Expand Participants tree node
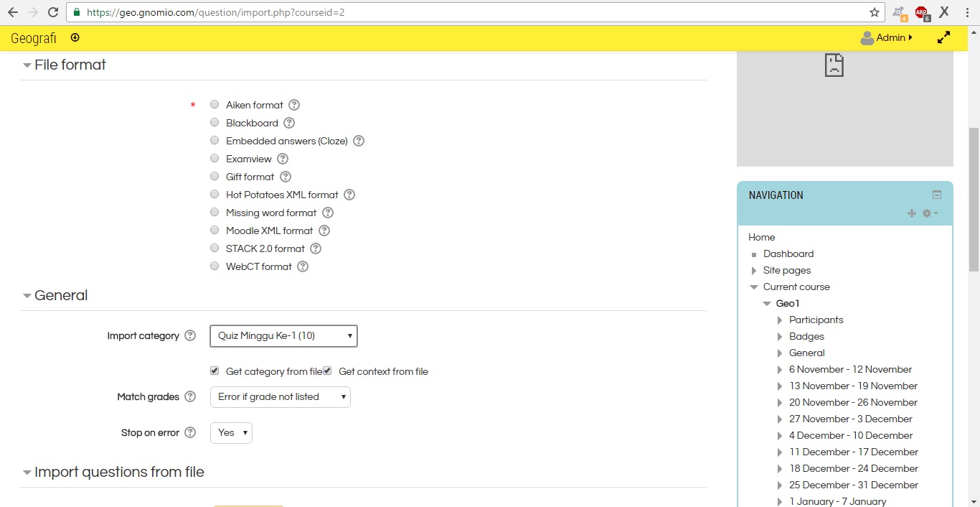This screenshot has height=507, width=980. [x=780, y=320]
